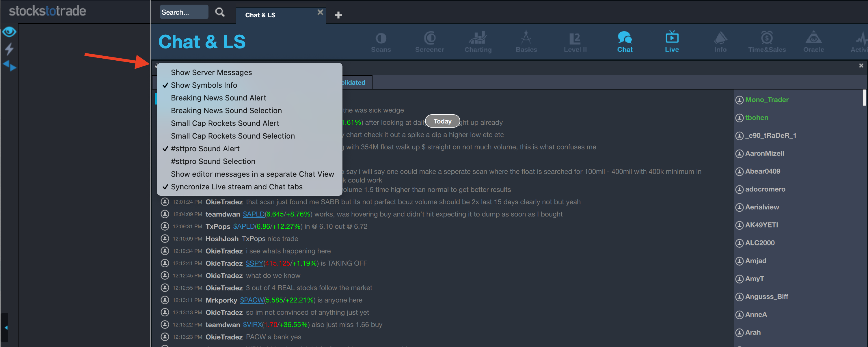This screenshot has height=347, width=868.
Task: Select user Amjad in list
Action: point(755,260)
